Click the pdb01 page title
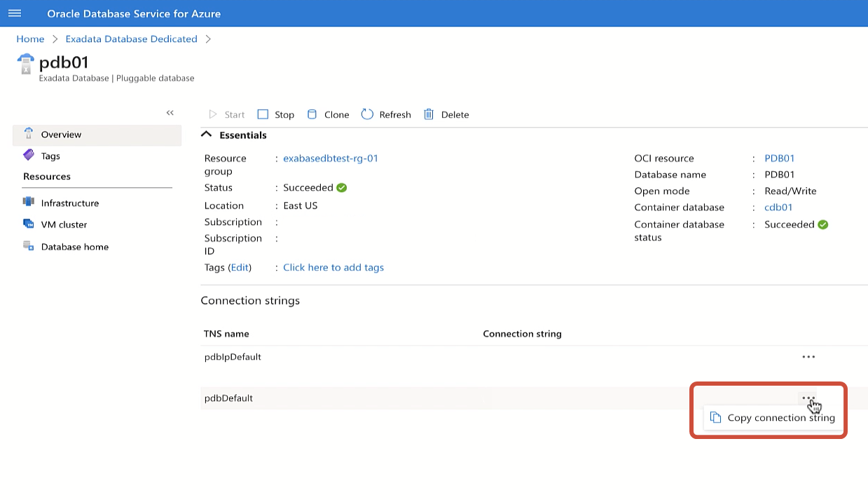 tap(64, 62)
